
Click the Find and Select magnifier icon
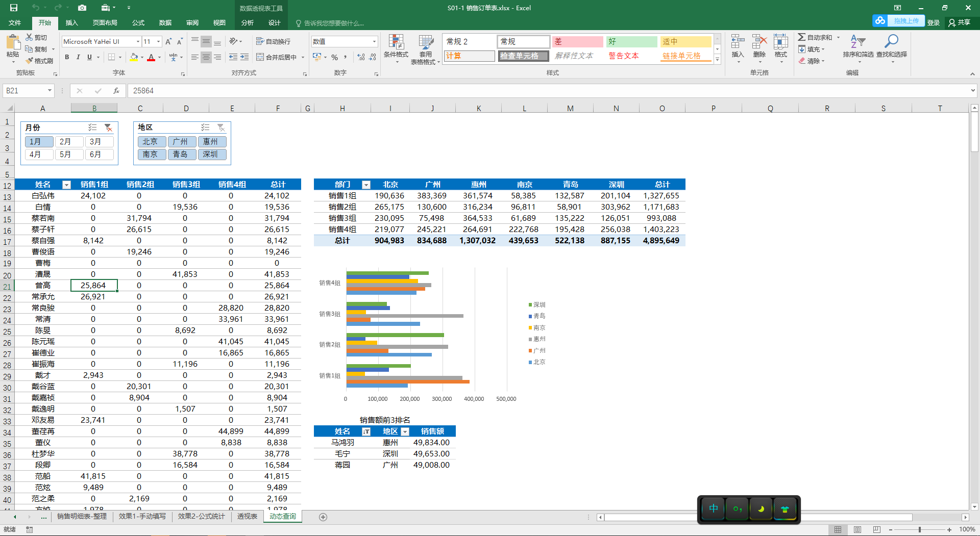coord(892,42)
